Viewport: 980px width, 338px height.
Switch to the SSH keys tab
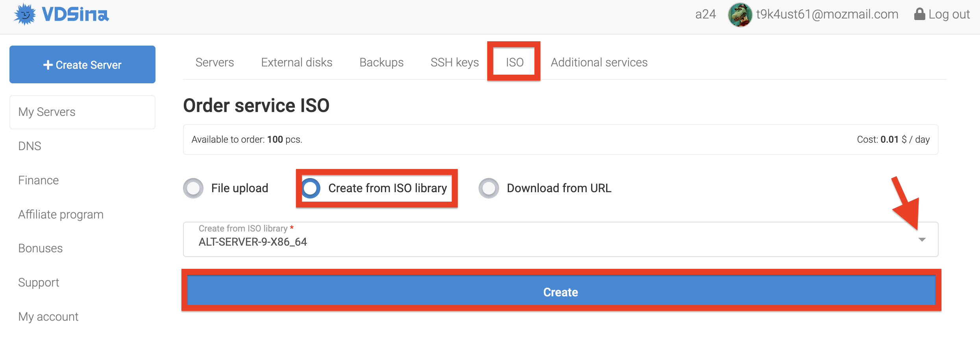(x=455, y=62)
